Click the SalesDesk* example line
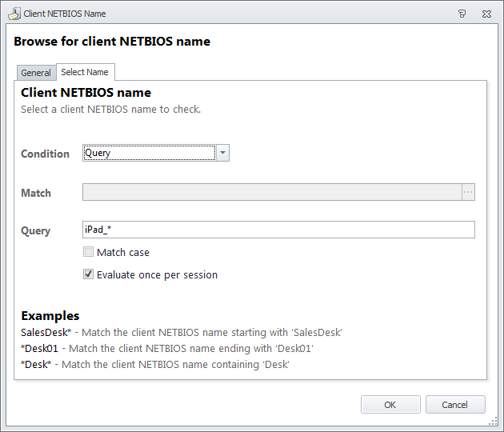 (182, 332)
